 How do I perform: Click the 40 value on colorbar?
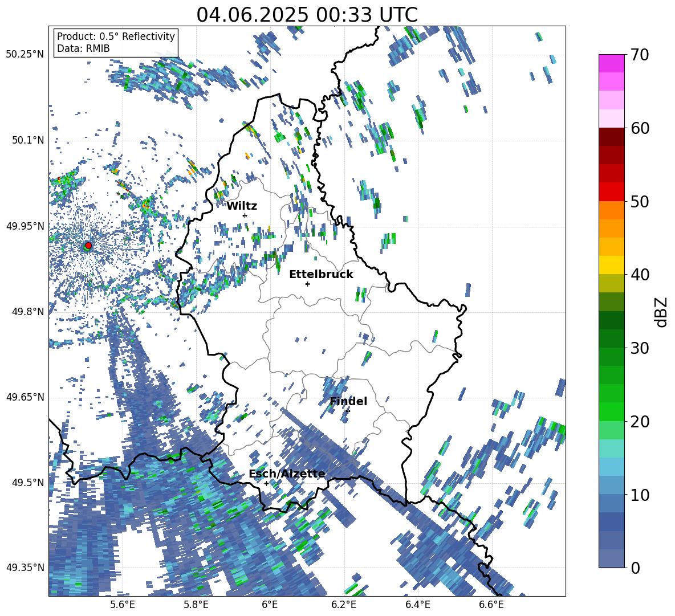(640, 275)
